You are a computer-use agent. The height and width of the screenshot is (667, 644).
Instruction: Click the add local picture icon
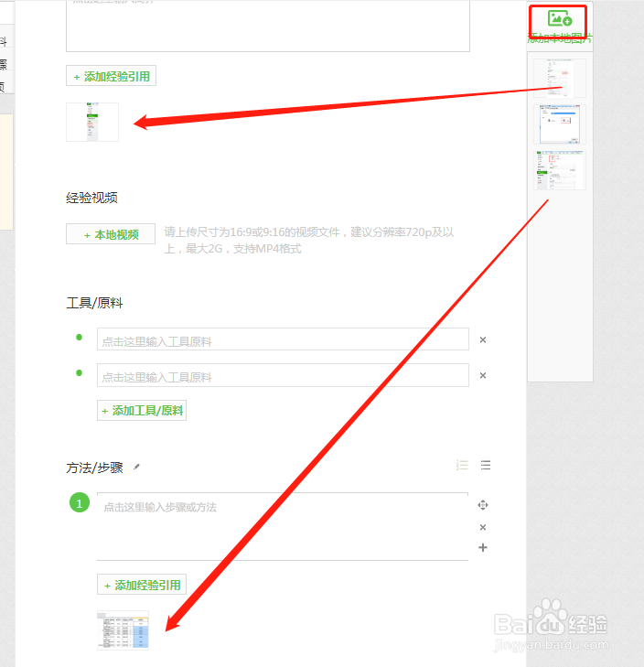coord(559,18)
